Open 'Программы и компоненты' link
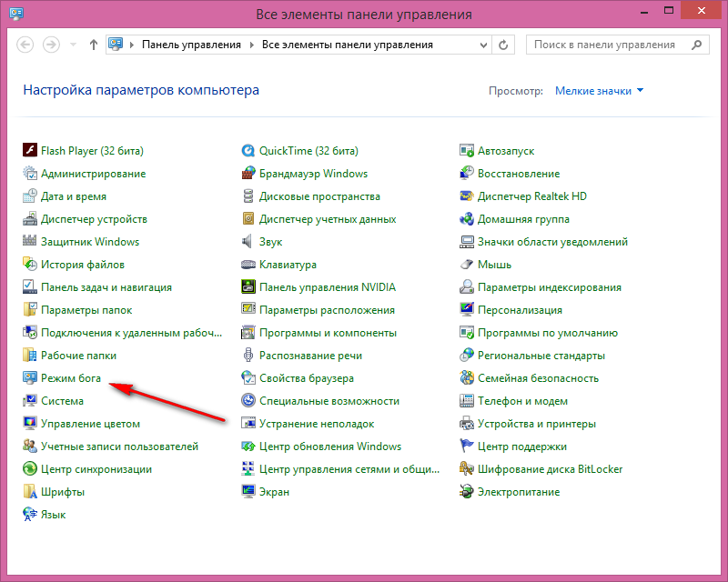Screen dimensions: 728x582 328,332
